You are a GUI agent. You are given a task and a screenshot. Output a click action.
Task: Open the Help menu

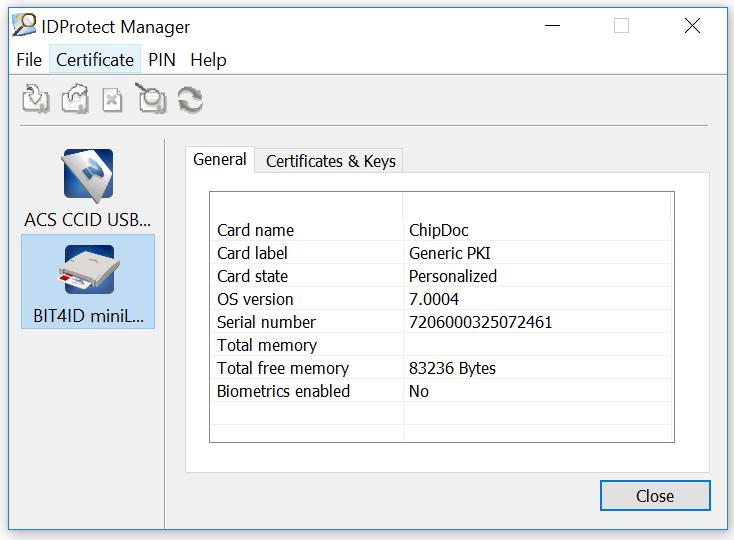click(208, 60)
